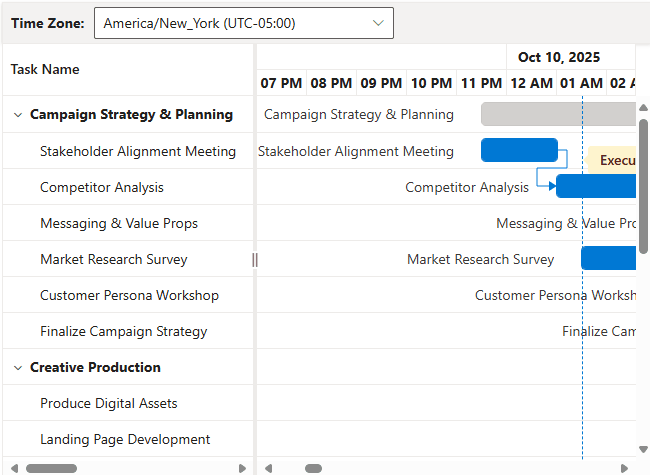Click the timeline chart's right scroll arrow
This screenshot has height=475, width=650.
point(625,468)
